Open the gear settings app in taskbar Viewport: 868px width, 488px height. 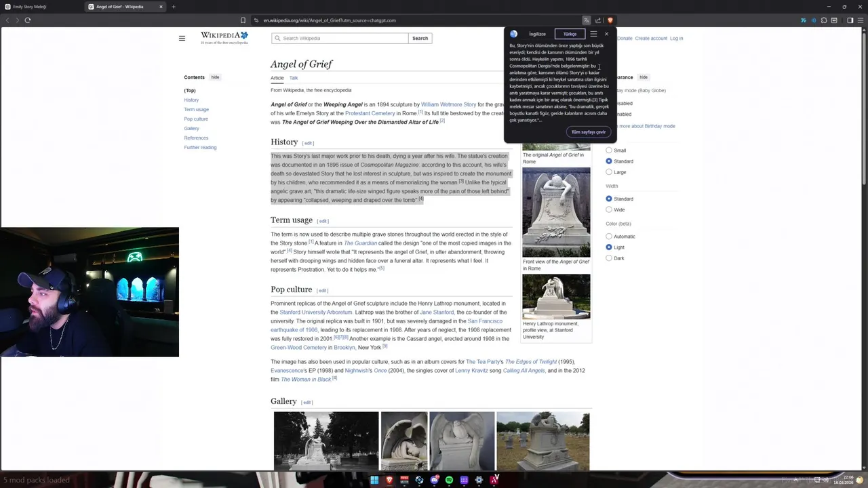click(x=479, y=480)
